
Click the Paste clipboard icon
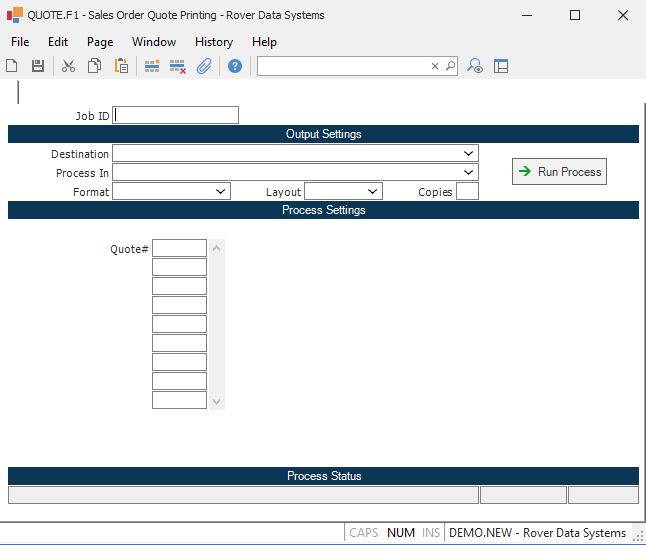tap(121, 66)
